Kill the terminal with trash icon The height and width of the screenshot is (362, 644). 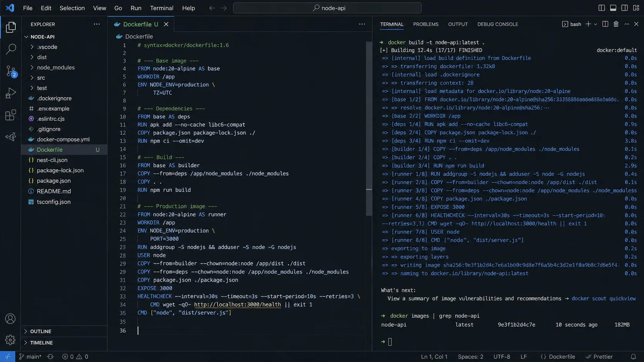tap(616, 24)
